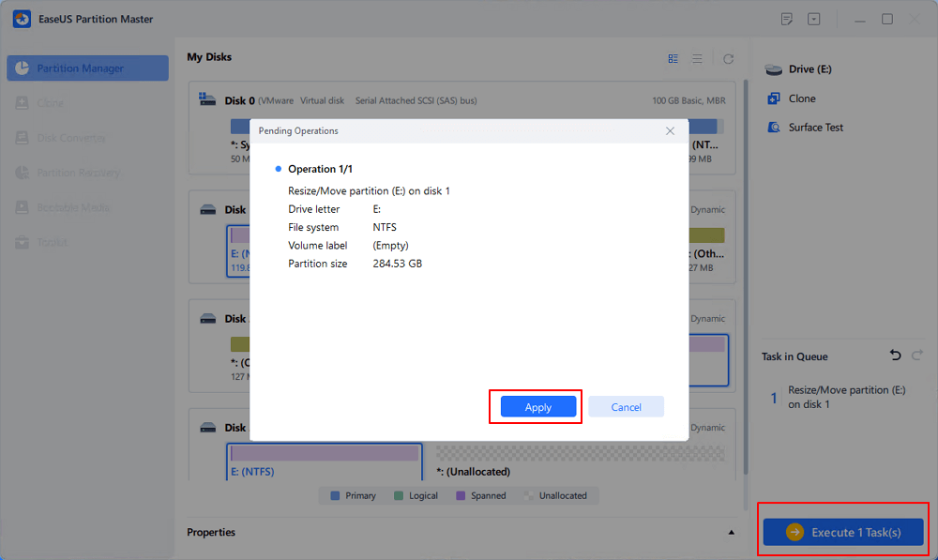Click the Apply button in Pending Operations
This screenshot has height=560, width=938.
(537, 407)
